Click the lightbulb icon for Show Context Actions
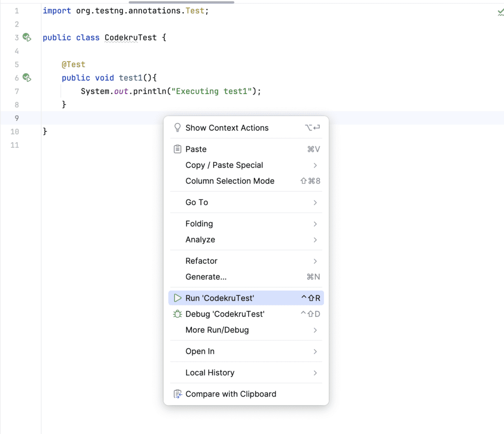This screenshot has width=504, height=434. pos(177,128)
